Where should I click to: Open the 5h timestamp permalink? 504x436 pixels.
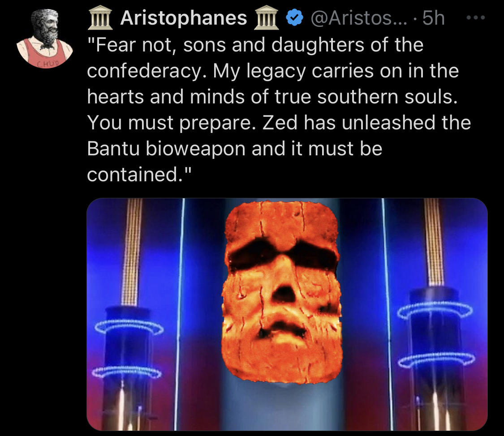click(434, 18)
